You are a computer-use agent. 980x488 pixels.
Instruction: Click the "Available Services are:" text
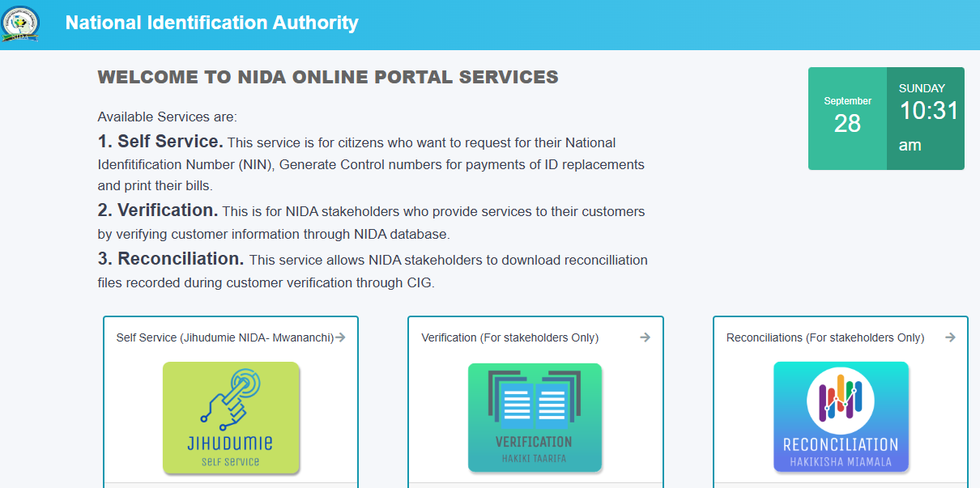pos(167,117)
